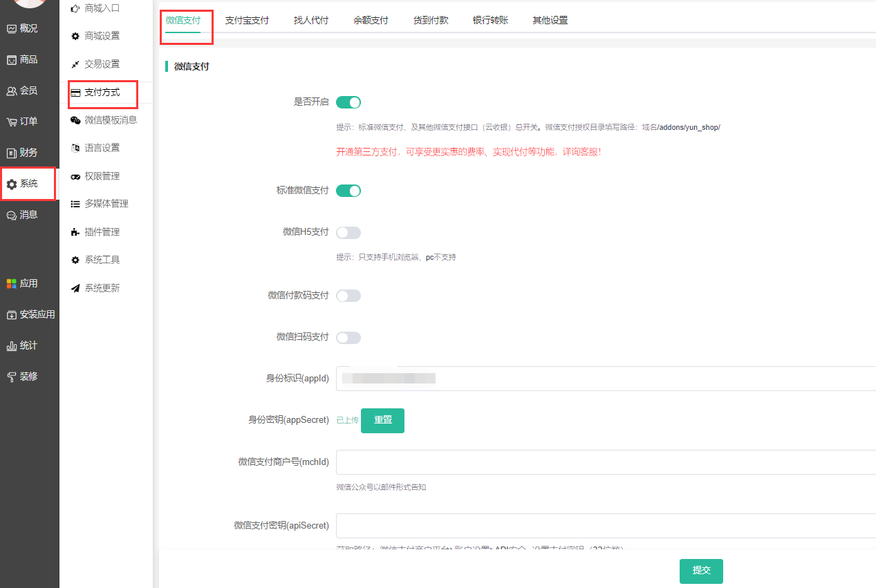Screen dimensions: 876x588
Task: Open 权限管理 in the submenu
Action: point(102,176)
